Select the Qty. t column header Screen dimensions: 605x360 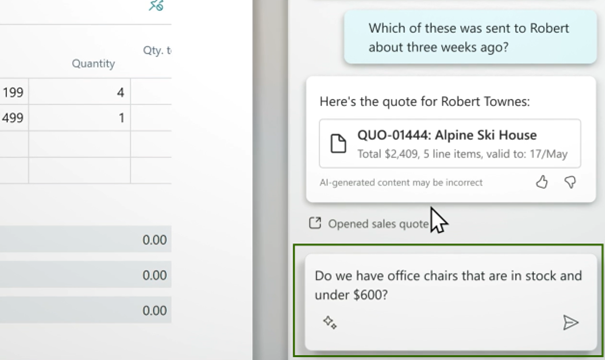157,50
